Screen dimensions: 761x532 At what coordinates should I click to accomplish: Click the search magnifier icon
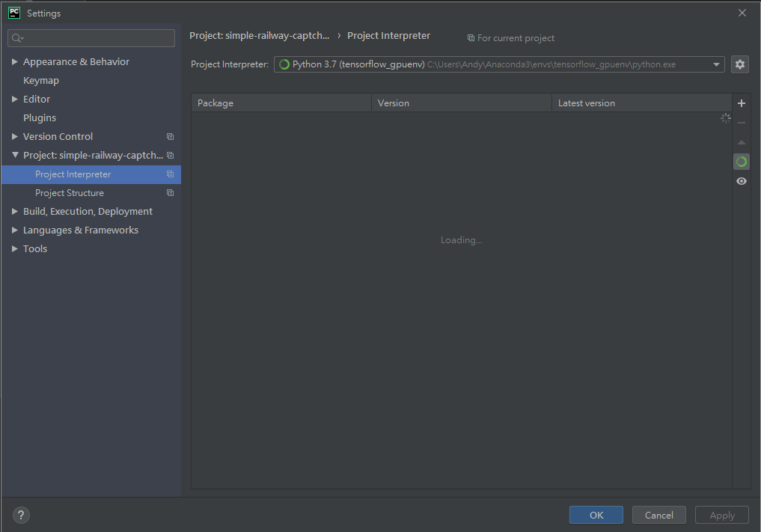point(17,38)
